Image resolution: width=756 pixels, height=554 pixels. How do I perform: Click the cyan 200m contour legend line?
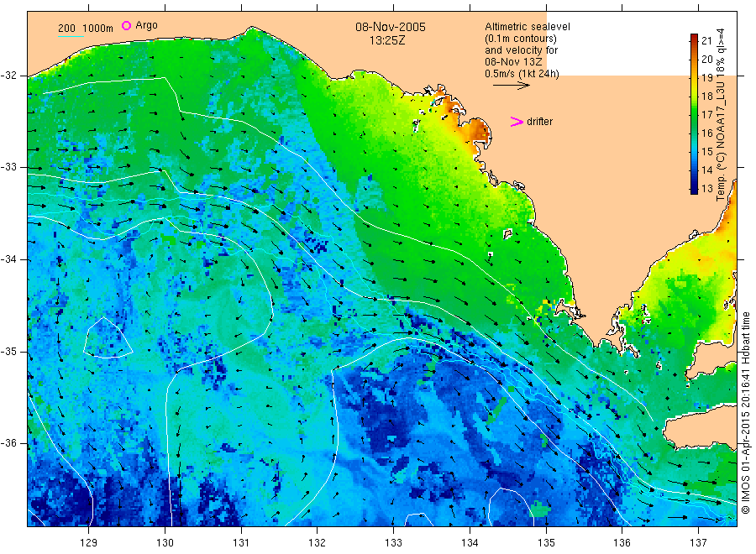point(71,36)
